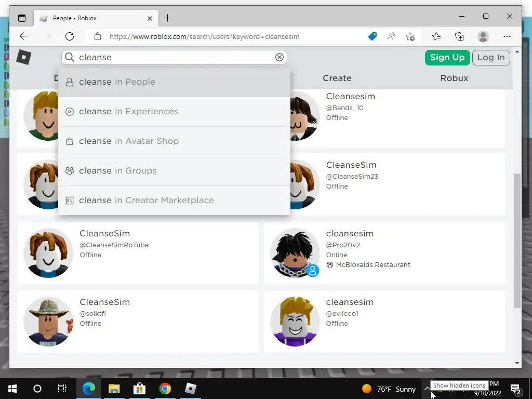The image size is (532, 399).
Task: Open the Create nav tab
Action: coord(337,78)
